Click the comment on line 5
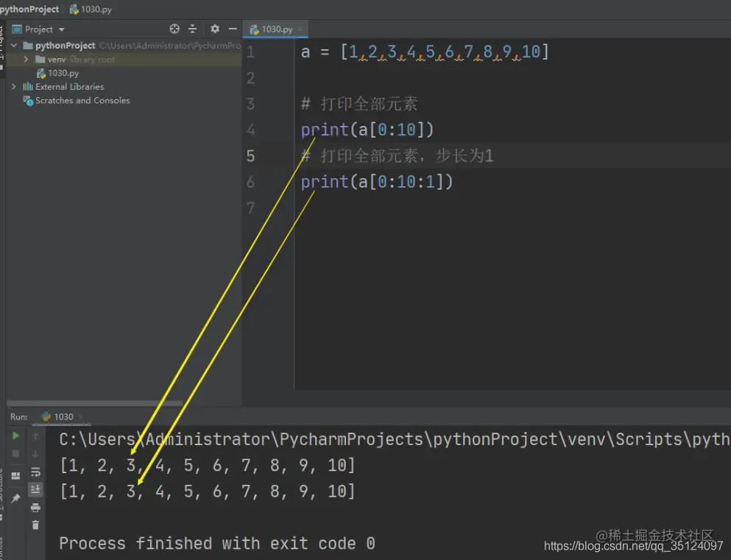731x560 pixels. 398,155
